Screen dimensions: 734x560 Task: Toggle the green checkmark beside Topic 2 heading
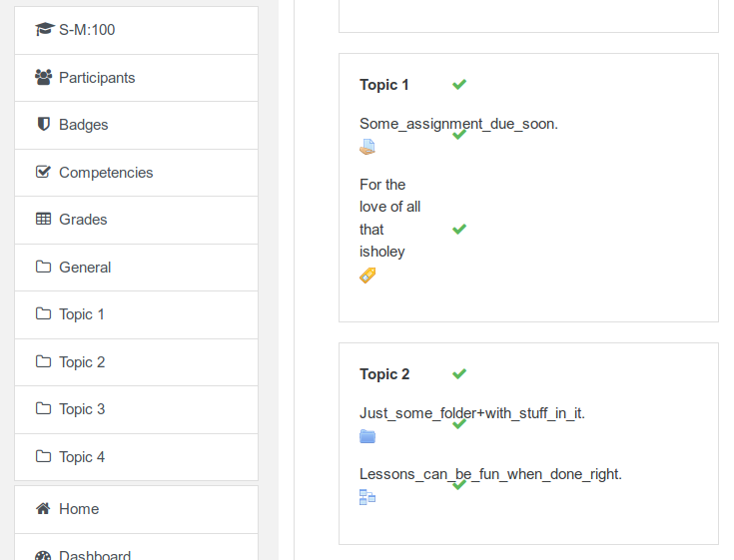(x=459, y=373)
